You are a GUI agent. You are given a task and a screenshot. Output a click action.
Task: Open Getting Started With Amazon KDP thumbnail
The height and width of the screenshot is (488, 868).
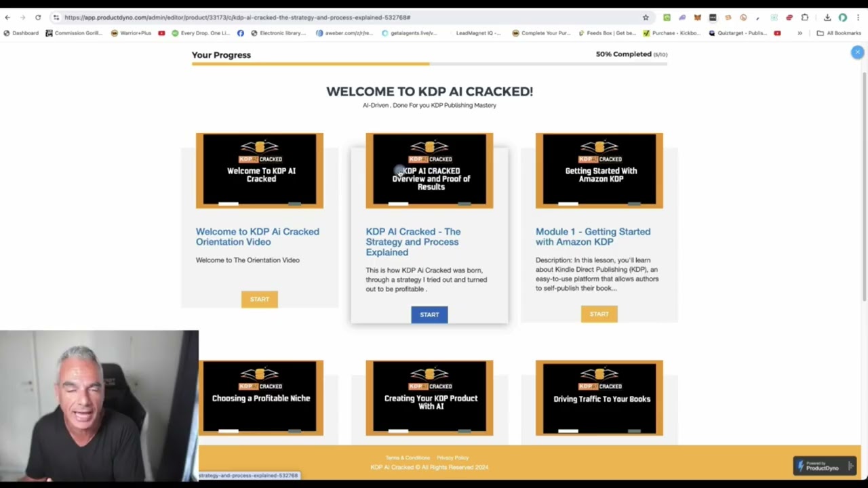(599, 171)
